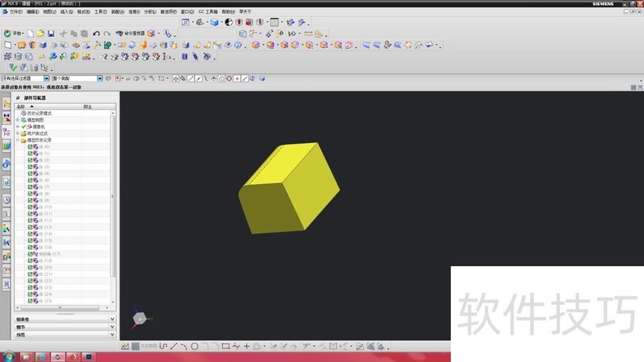Click the 开始 (Start) button

click(x=13, y=33)
